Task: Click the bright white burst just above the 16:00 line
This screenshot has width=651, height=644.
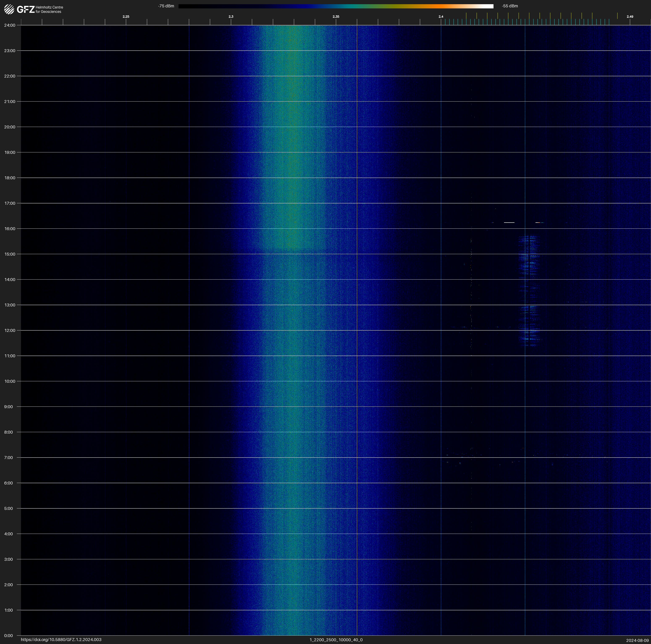Action: [x=509, y=223]
